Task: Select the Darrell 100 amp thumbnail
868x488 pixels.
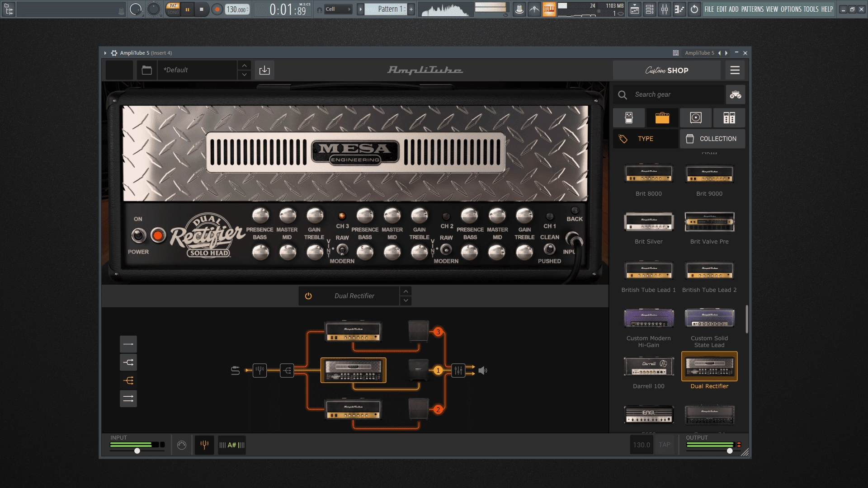Action: coord(649,366)
